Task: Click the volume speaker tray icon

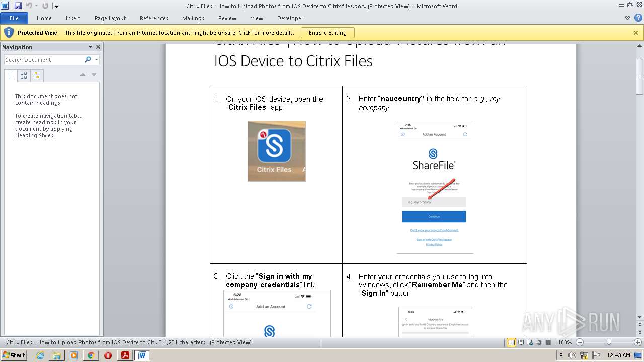Action: tap(572, 355)
